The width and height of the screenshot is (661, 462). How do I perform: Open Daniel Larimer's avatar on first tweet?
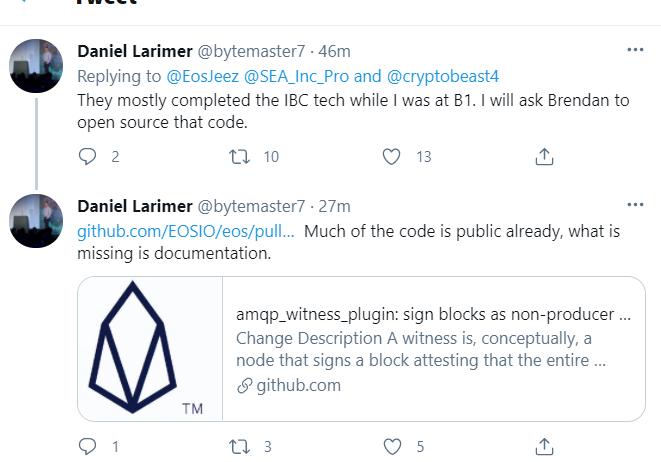click(37, 66)
